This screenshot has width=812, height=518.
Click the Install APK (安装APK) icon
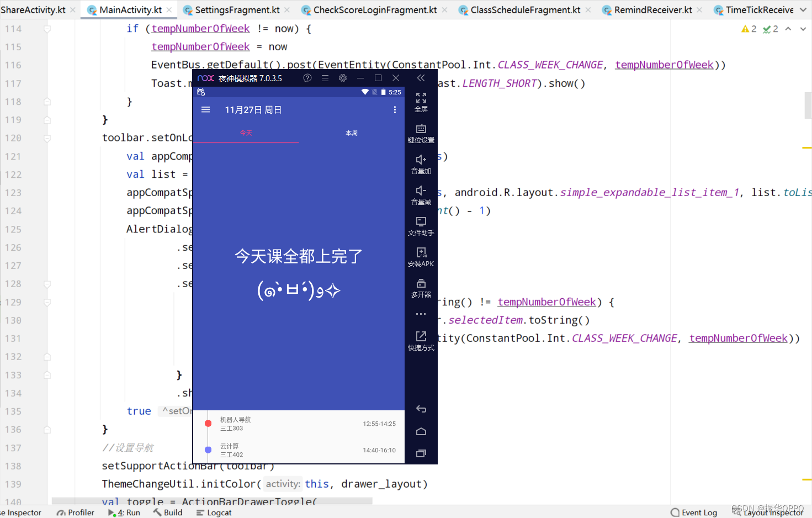point(421,257)
